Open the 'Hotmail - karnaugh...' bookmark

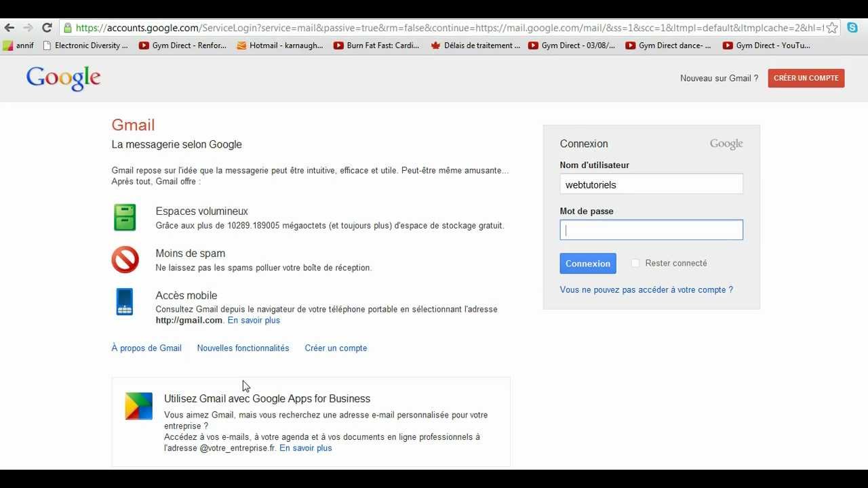pyautogui.click(x=280, y=45)
